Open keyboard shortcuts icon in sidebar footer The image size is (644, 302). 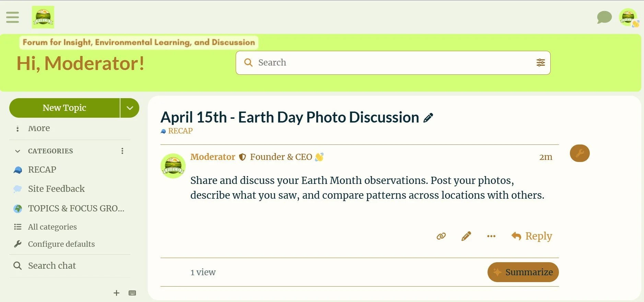pyautogui.click(x=132, y=293)
